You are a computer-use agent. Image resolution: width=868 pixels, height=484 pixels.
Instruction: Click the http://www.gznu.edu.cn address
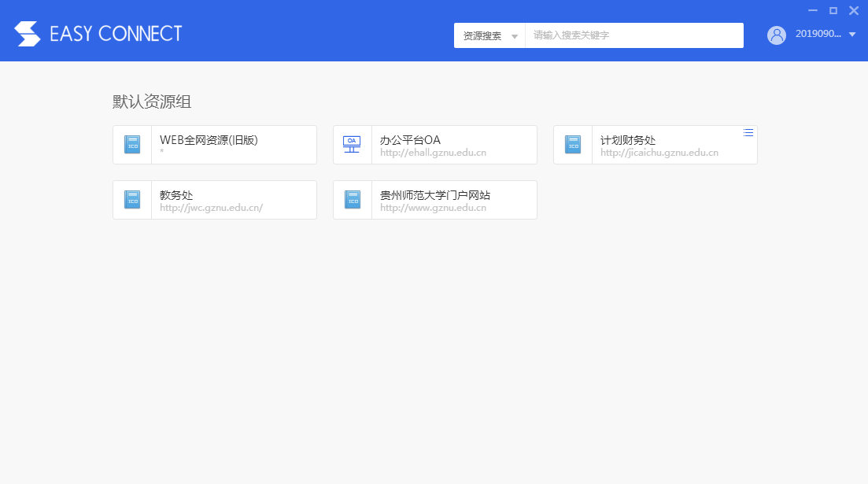point(433,208)
